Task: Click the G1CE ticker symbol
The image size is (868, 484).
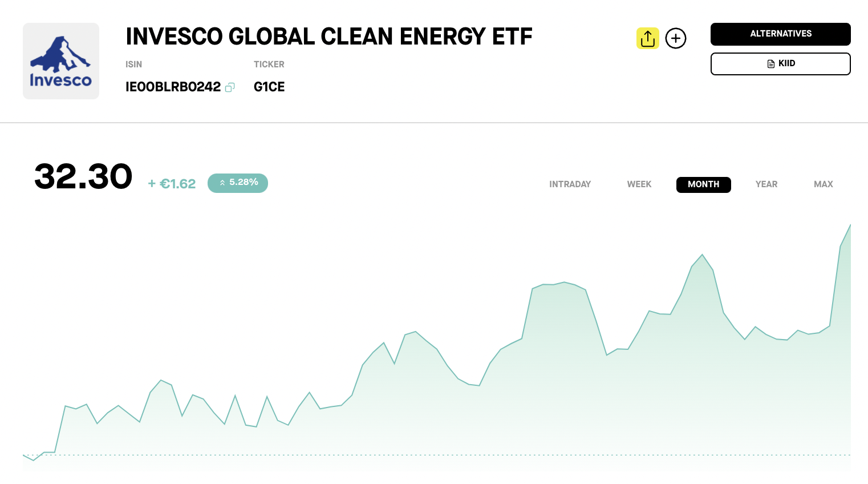Action: pos(269,87)
